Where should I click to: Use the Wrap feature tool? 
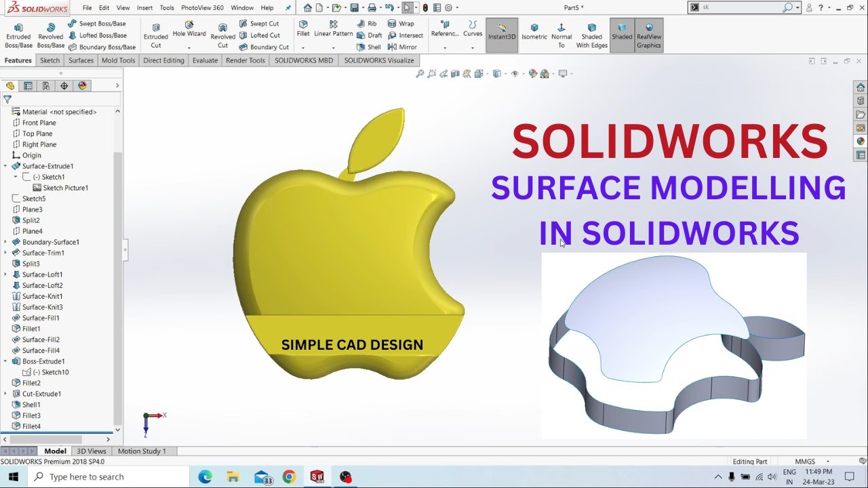click(401, 24)
